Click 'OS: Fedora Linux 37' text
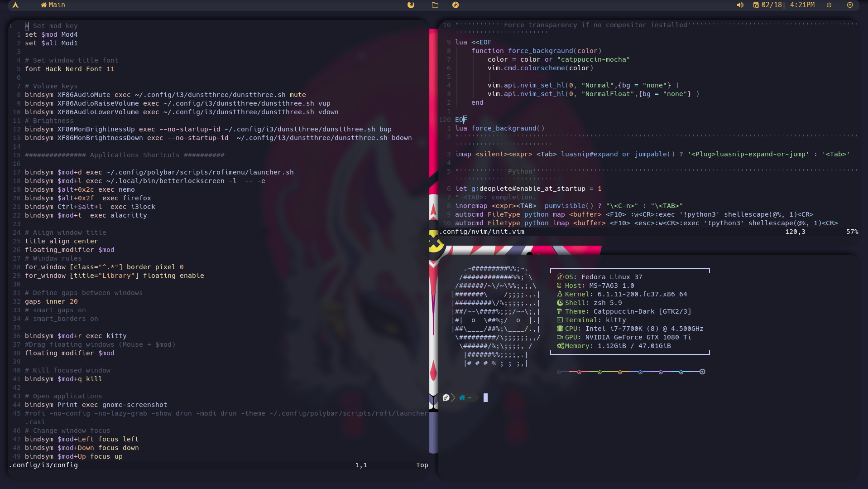This screenshot has height=489, width=868. point(604,277)
